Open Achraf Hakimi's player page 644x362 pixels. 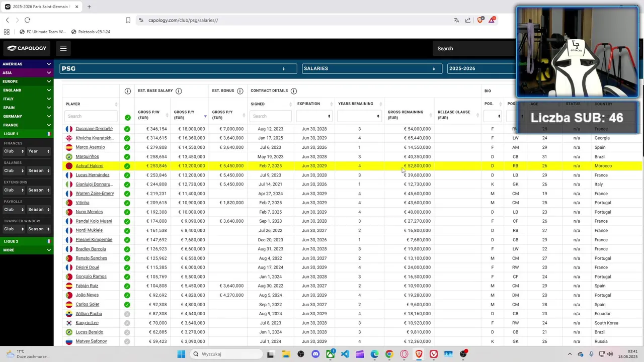pos(90,166)
